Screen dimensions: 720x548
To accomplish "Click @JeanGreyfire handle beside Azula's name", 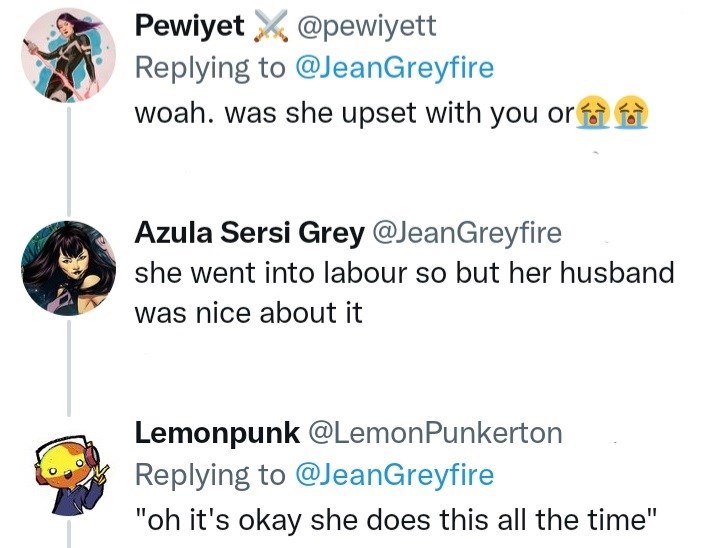I will pos(466,234).
